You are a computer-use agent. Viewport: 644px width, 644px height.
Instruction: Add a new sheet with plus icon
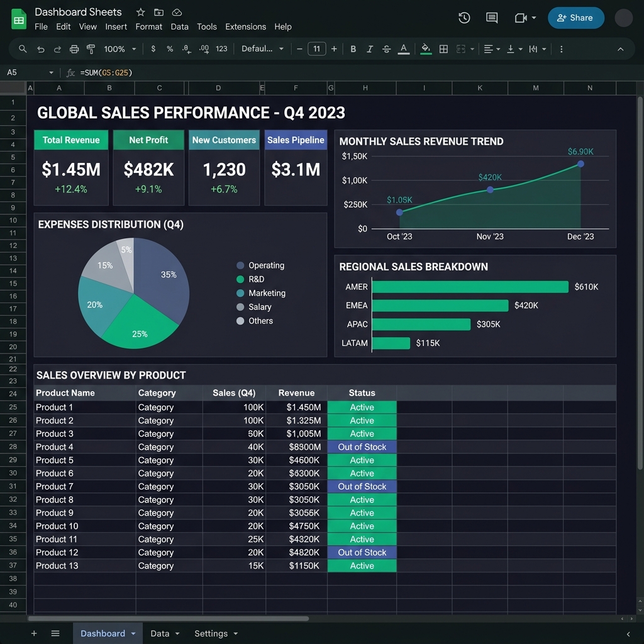pyautogui.click(x=34, y=633)
